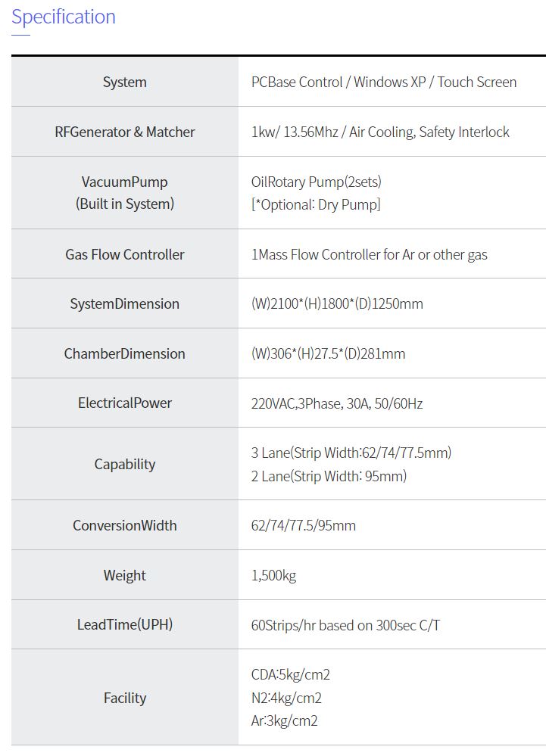Click the OilRotary Pump(2sets) text

pyautogui.click(x=317, y=182)
